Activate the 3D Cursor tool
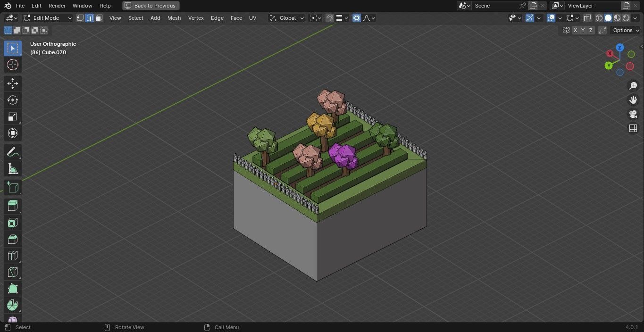This screenshot has height=332, width=644. (13, 65)
